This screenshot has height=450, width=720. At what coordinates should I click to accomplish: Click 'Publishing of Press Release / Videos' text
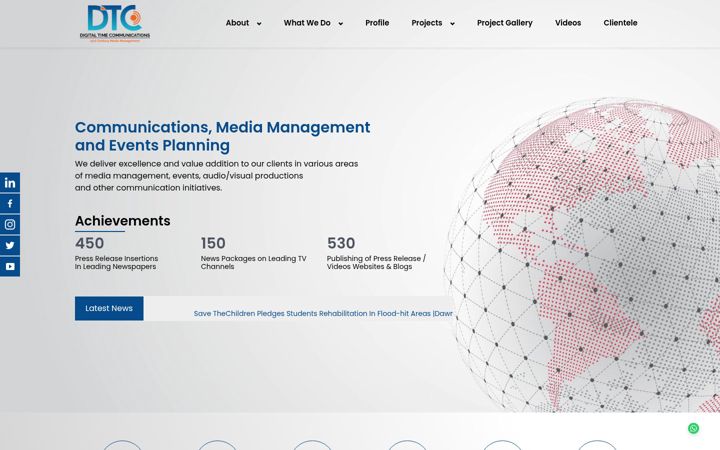[x=376, y=263]
